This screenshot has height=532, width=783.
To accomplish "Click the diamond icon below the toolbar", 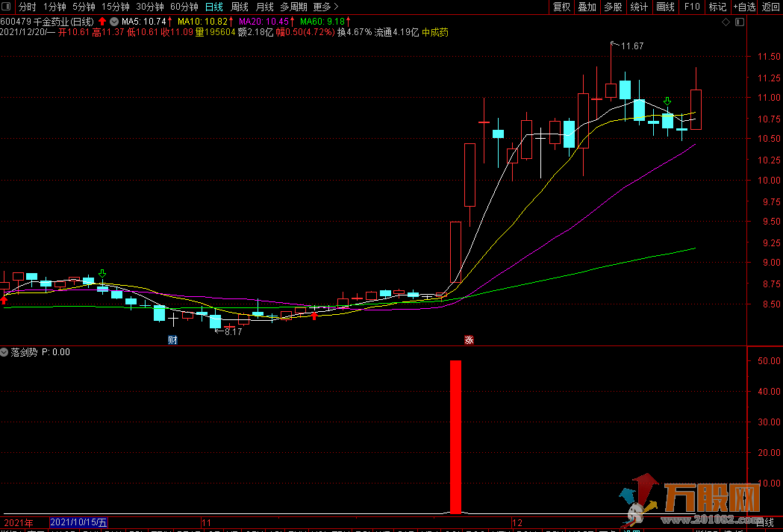I will (726, 22).
